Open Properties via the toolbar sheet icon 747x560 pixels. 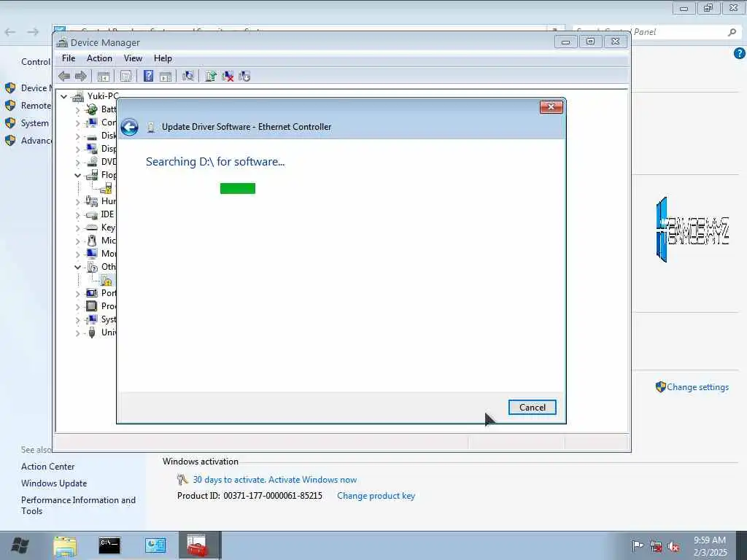(125, 76)
